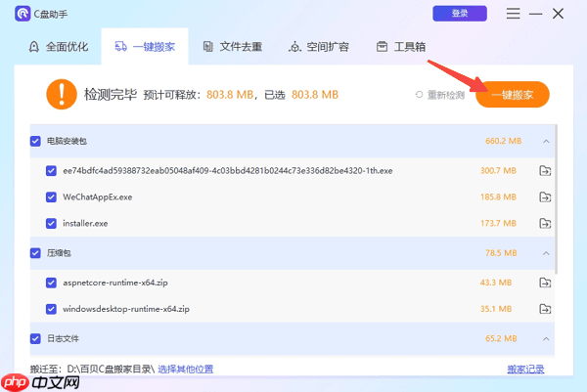Toggle the aspnetcore-runtime-x64.zip checkbox
The image size is (587, 392).
point(52,283)
